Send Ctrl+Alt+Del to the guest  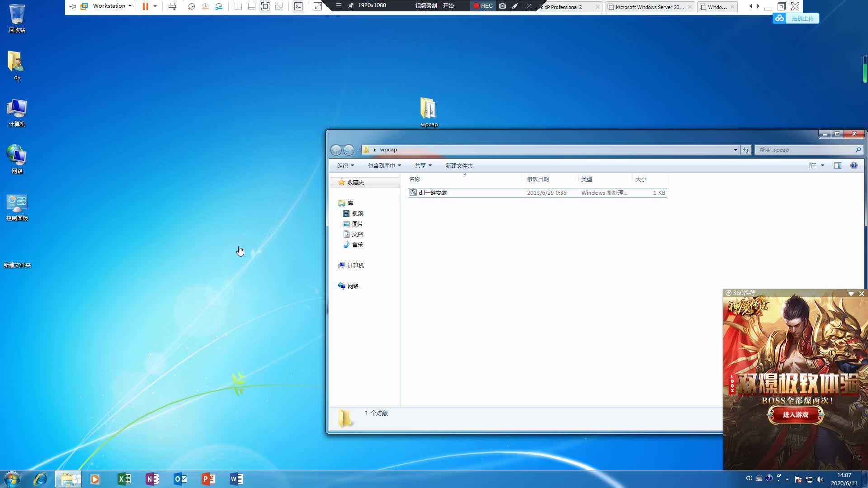172,6
